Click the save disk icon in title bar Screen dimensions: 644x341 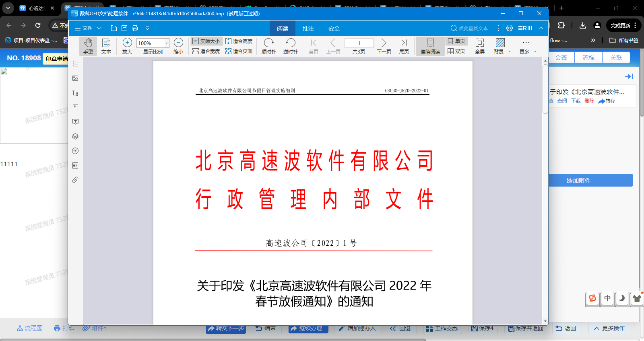point(124,28)
